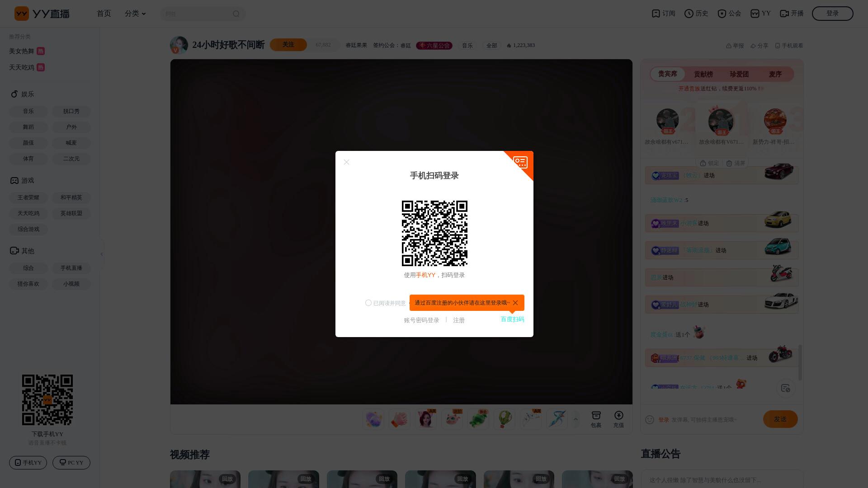The image size is (868, 488).
Task: Send the AR girl avatar gift
Action: [426, 419]
